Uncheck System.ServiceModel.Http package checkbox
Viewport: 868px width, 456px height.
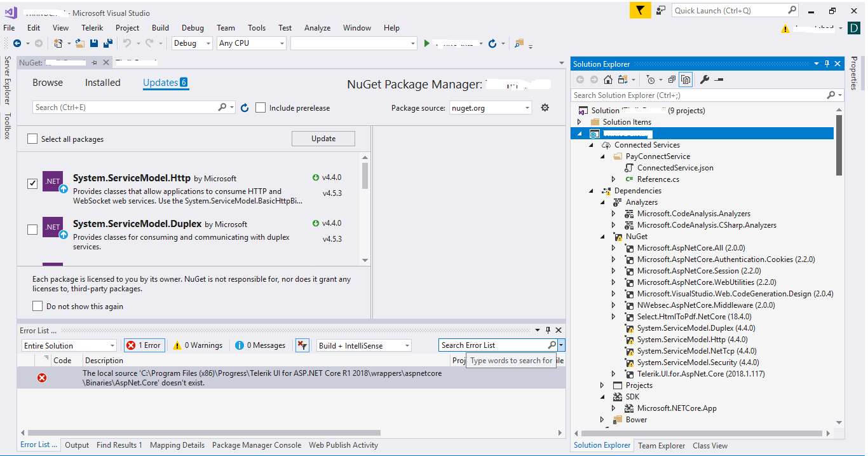(32, 184)
